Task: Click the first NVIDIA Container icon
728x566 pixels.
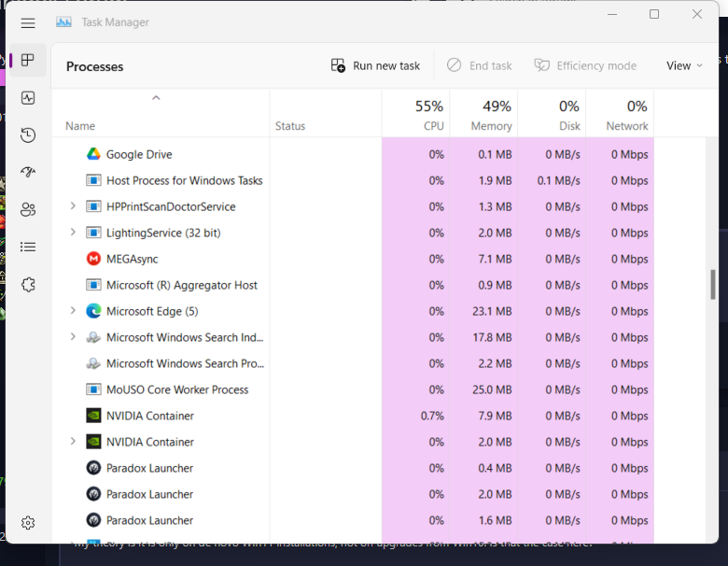Action: (93, 416)
